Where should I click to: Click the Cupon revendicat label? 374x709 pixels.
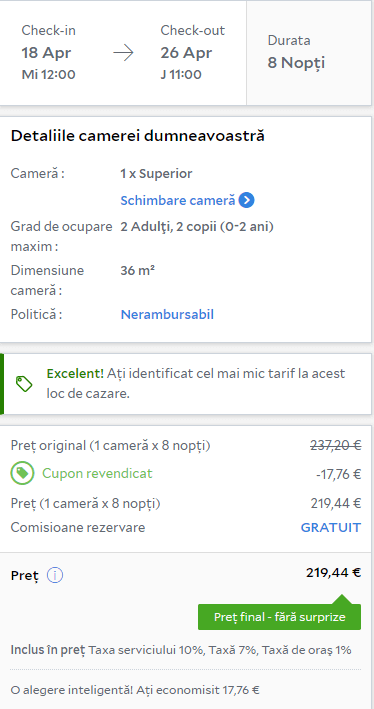pos(97,473)
